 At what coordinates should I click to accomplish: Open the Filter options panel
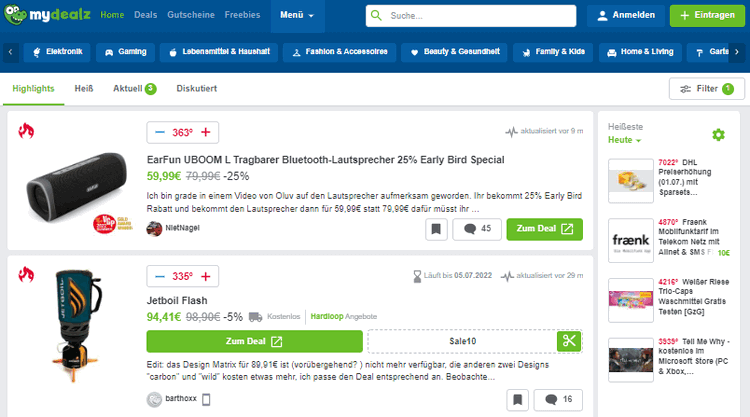point(706,89)
